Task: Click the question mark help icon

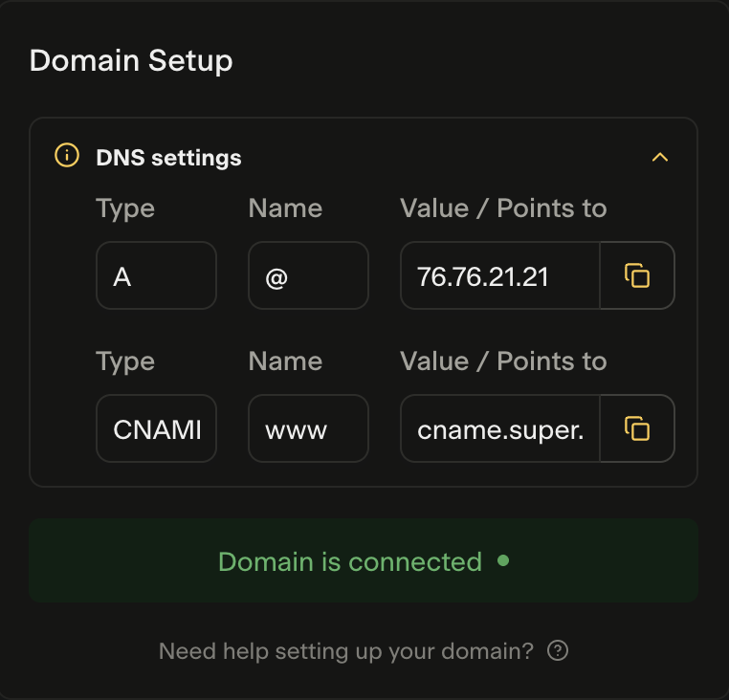Action: (x=558, y=651)
